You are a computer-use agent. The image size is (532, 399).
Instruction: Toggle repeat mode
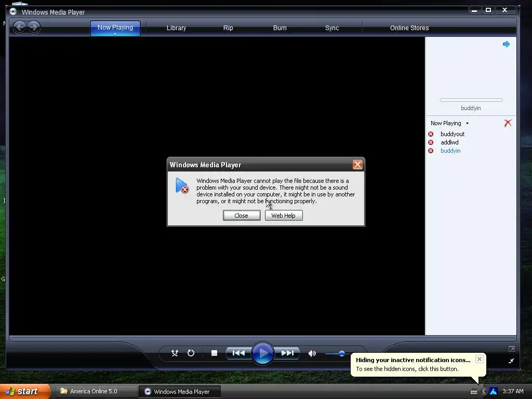coord(191,353)
